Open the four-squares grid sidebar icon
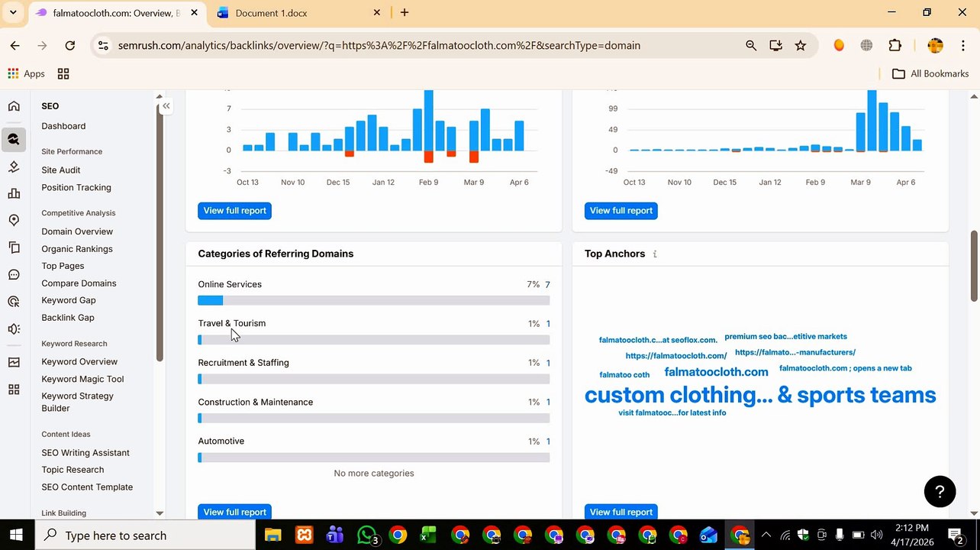The height and width of the screenshot is (550, 980). pos(14,390)
